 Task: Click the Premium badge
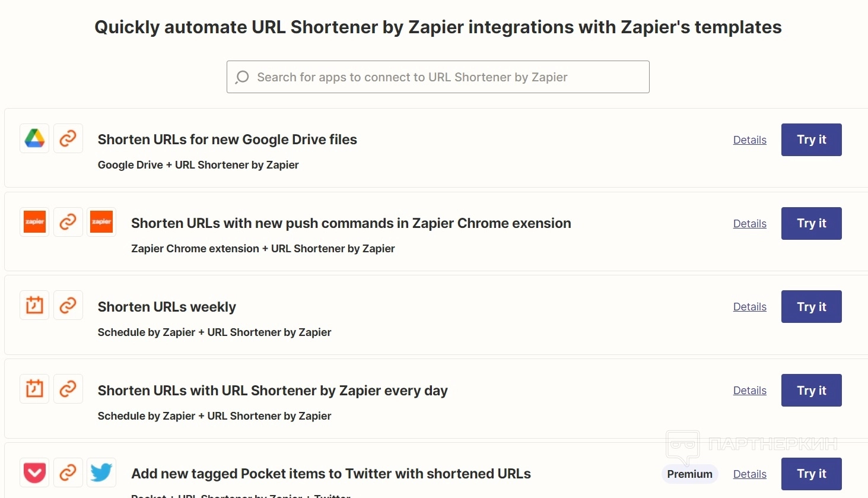689,474
